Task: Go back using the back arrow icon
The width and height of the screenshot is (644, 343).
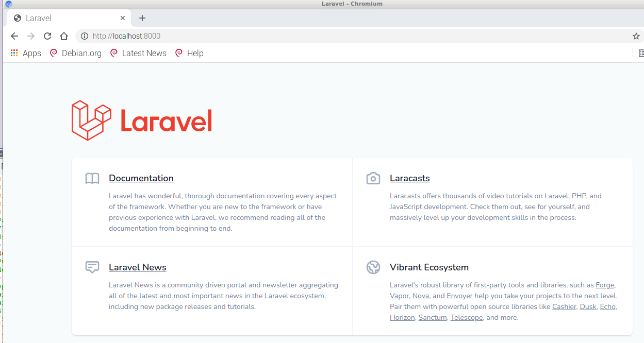Action: tap(14, 36)
